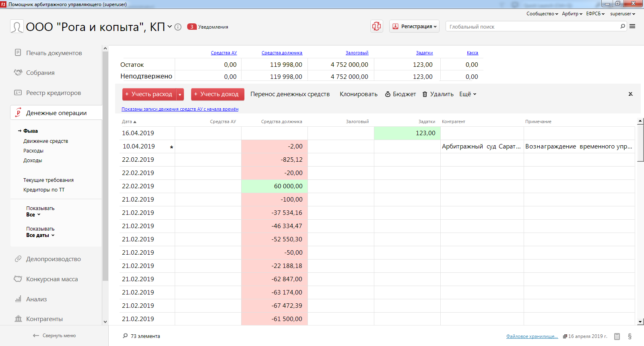
Task: Click the red sync icon beside Регистрация
Action: click(x=376, y=27)
